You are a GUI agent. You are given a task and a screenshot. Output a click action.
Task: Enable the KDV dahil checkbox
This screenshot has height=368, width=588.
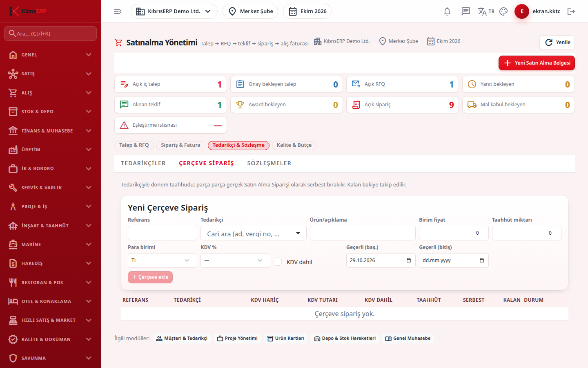[x=278, y=262]
